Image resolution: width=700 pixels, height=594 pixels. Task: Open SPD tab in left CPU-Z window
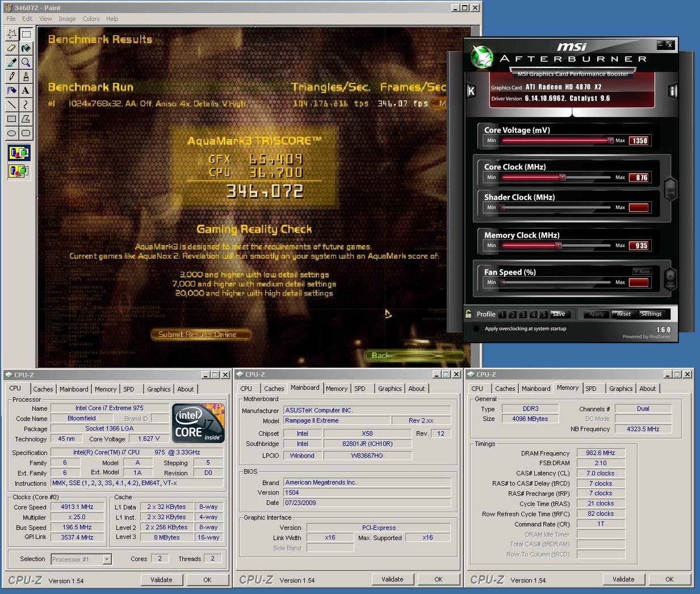point(129,389)
